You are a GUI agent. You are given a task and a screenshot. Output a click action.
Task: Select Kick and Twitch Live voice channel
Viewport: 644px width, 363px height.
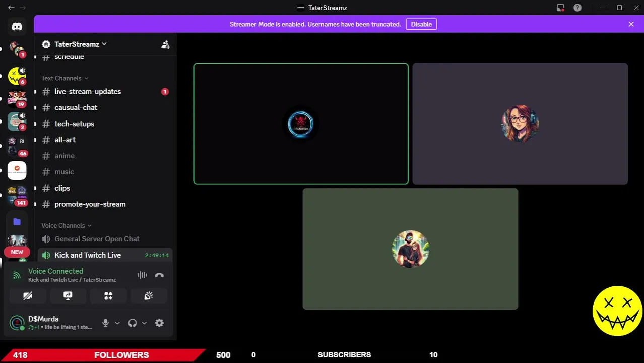[105, 255]
